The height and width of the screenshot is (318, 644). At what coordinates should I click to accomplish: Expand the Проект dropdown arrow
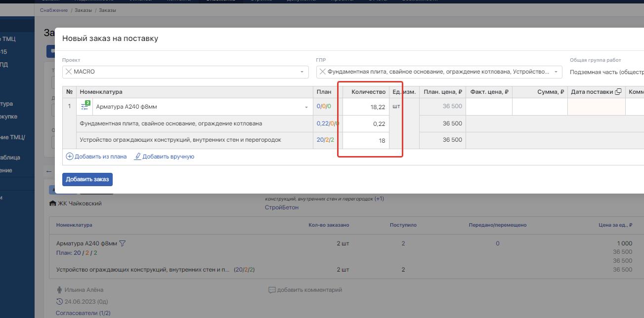pyautogui.click(x=302, y=72)
